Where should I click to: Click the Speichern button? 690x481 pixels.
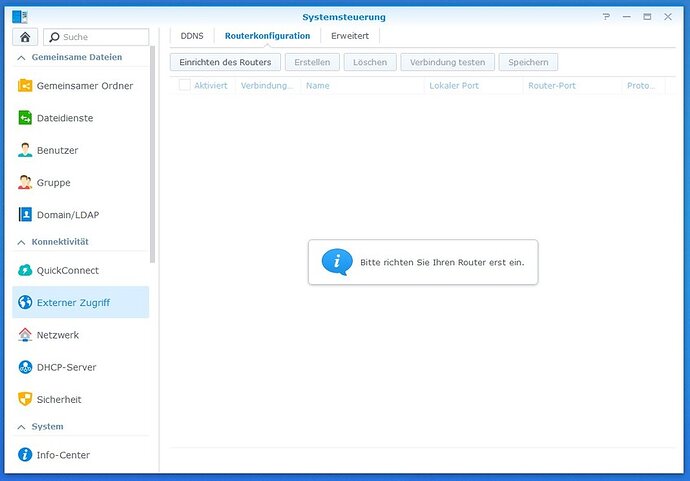(x=528, y=62)
